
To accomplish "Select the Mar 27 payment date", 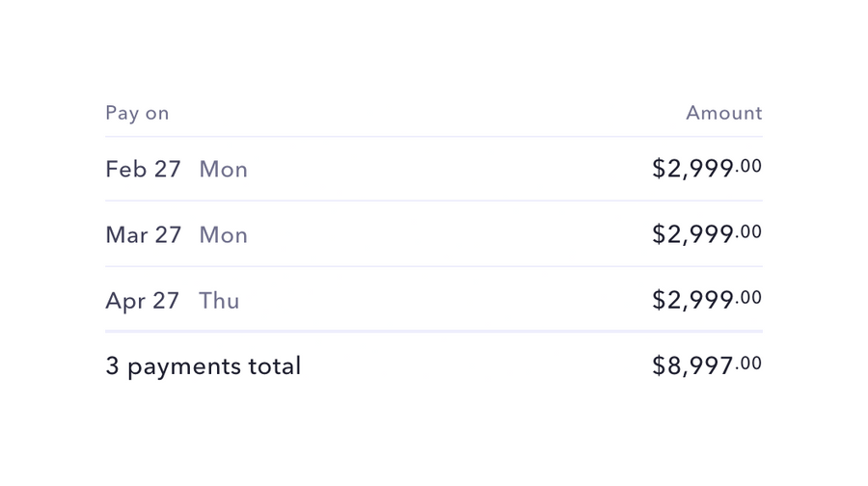I will pyautogui.click(x=143, y=234).
